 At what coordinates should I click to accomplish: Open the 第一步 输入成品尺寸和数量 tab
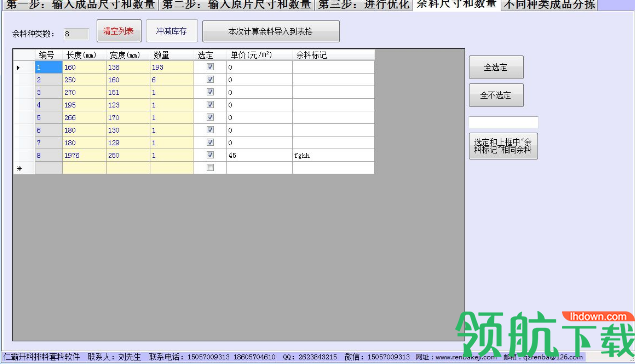(x=80, y=5)
